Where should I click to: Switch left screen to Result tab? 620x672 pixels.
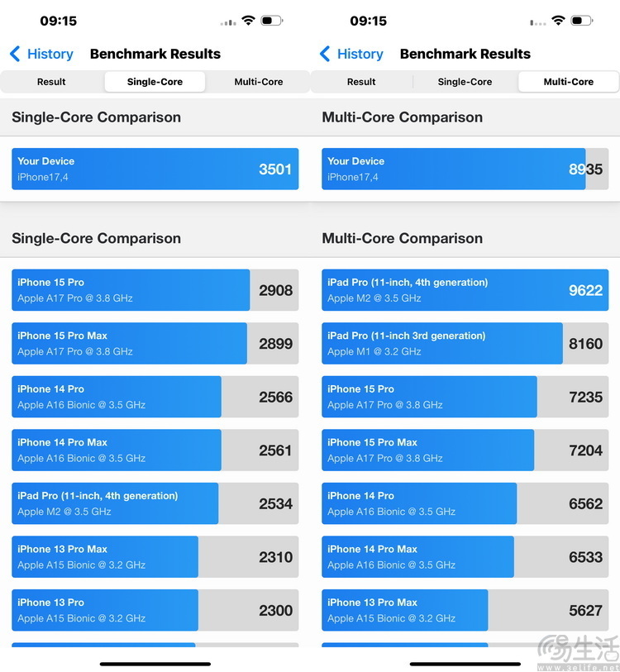[x=51, y=82]
